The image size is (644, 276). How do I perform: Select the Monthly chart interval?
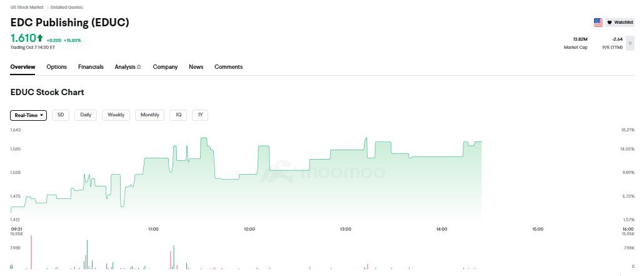(x=149, y=115)
